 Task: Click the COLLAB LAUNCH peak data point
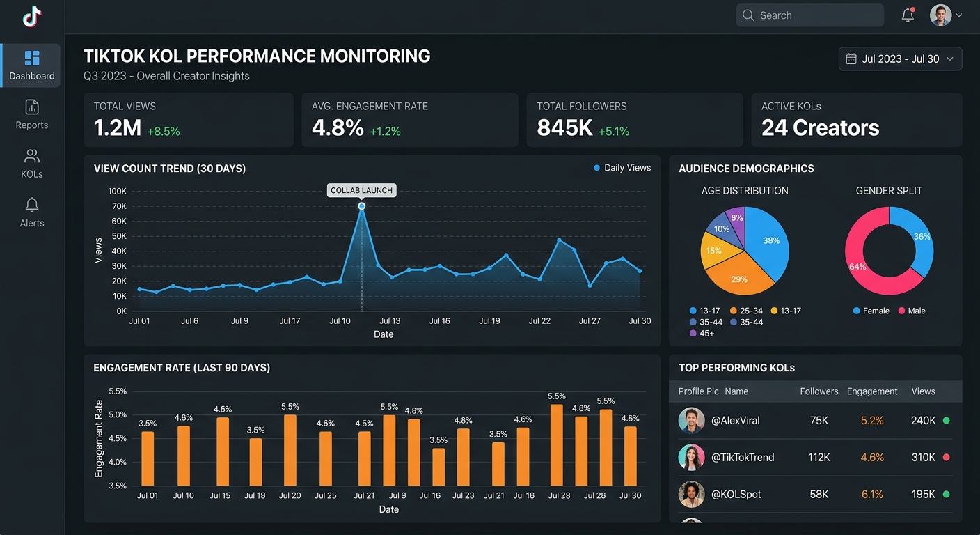(362, 206)
